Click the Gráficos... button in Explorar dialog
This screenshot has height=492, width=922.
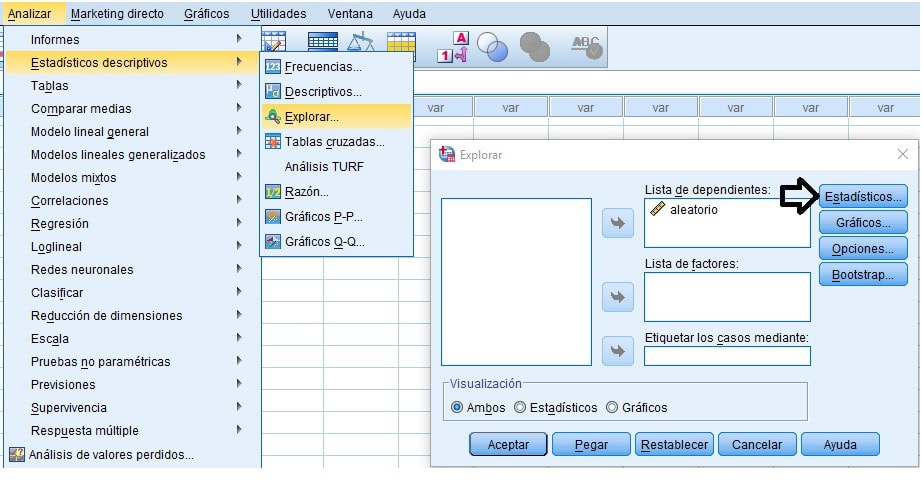(x=863, y=222)
